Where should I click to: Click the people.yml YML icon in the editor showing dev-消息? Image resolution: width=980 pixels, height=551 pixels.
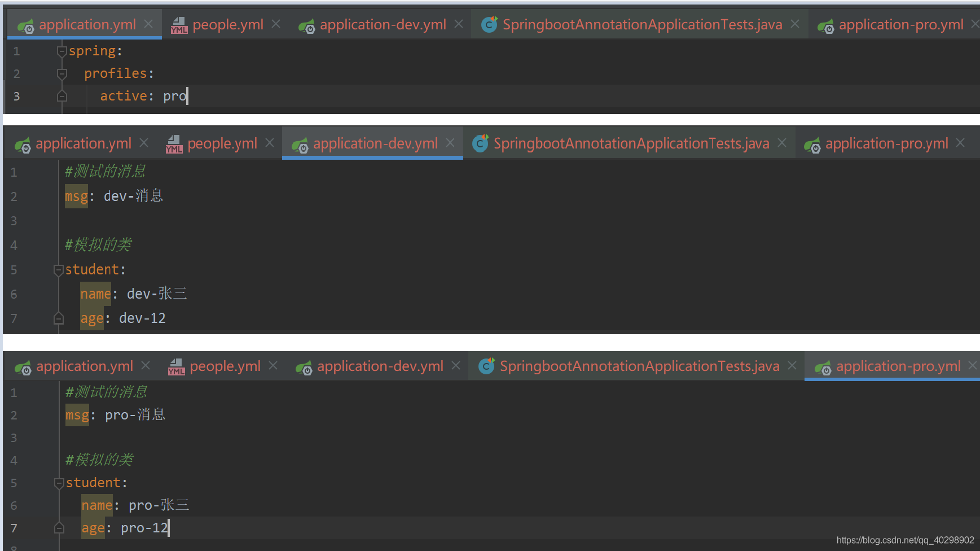point(174,145)
